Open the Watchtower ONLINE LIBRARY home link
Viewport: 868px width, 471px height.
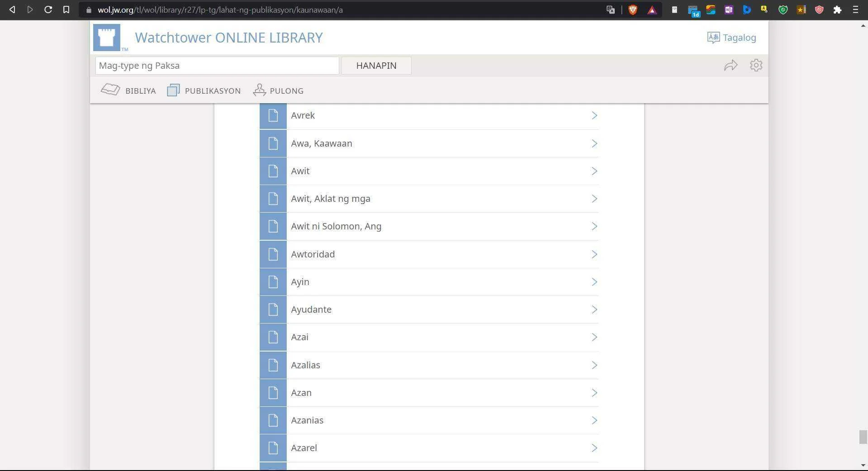pos(229,38)
